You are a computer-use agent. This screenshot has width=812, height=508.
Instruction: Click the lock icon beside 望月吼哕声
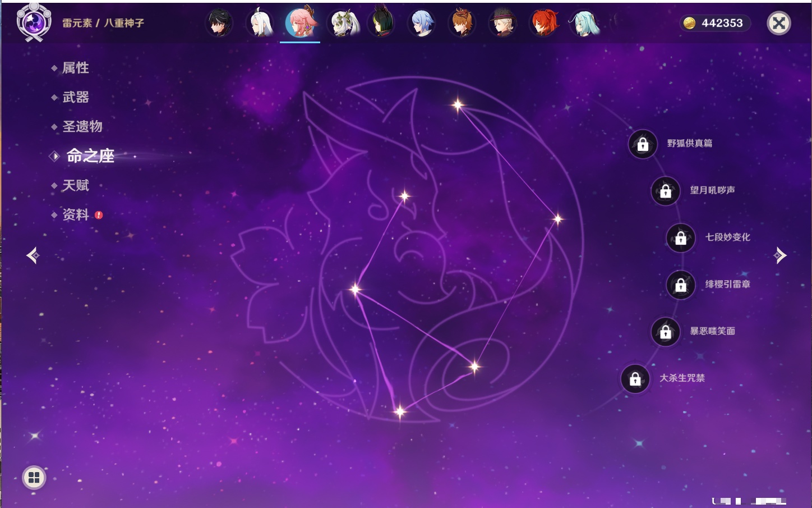666,191
